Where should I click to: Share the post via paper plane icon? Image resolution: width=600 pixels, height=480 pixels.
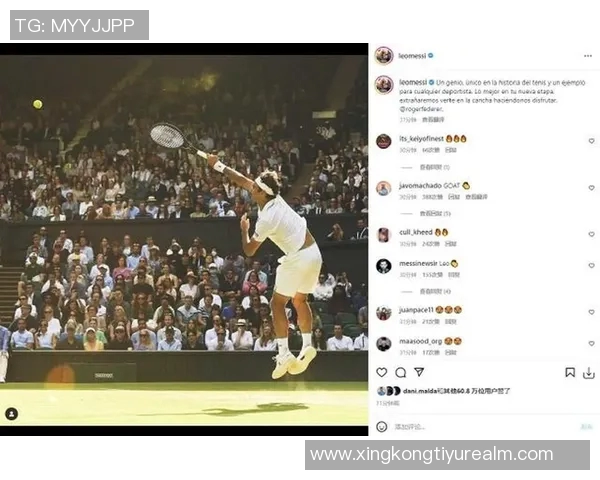419,372
